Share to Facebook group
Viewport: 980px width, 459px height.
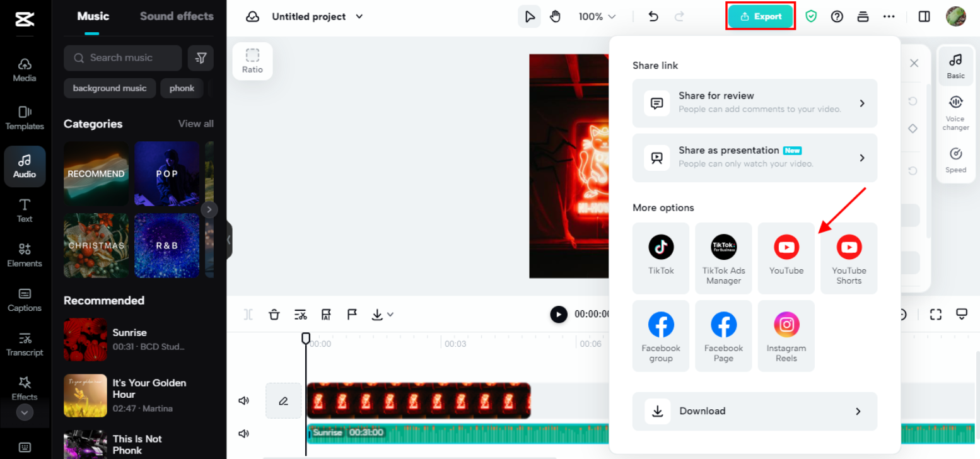(661, 335)
